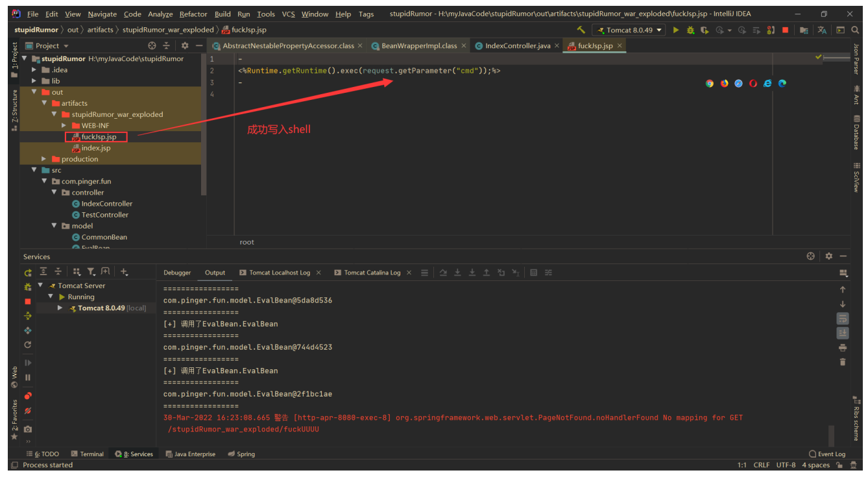Open the Navigate menu
Viewport: 868px width, 477px height.
coord(102,14)
